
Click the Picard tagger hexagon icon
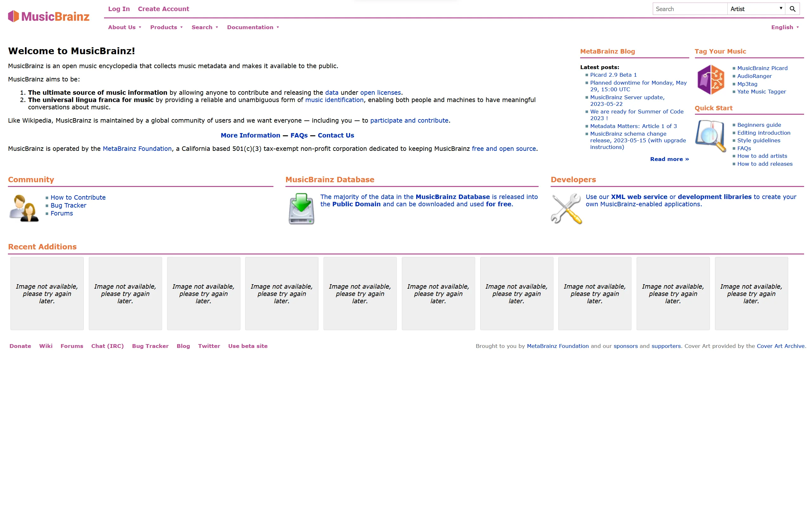(x=710, y=80)
